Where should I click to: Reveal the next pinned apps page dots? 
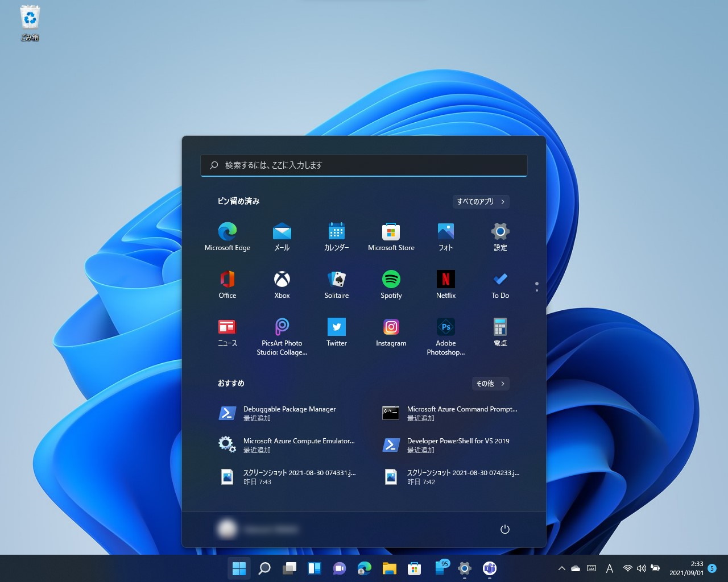[x=536, y=286]
